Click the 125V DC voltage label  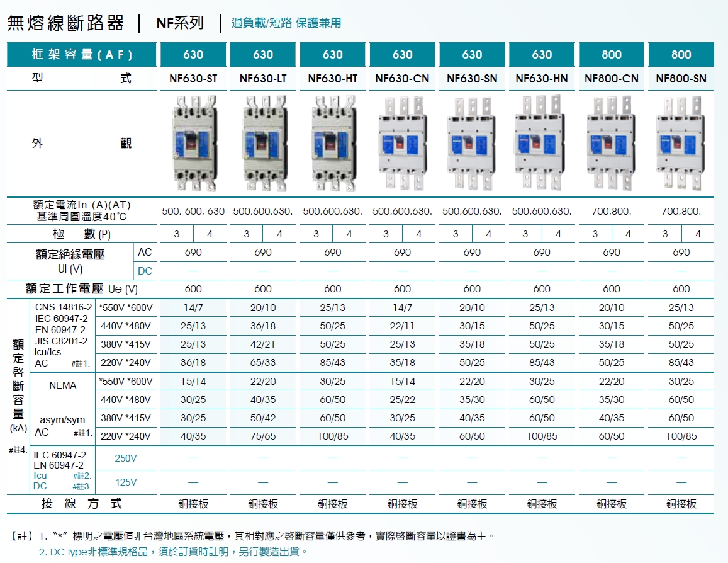(x=126, y=482)
